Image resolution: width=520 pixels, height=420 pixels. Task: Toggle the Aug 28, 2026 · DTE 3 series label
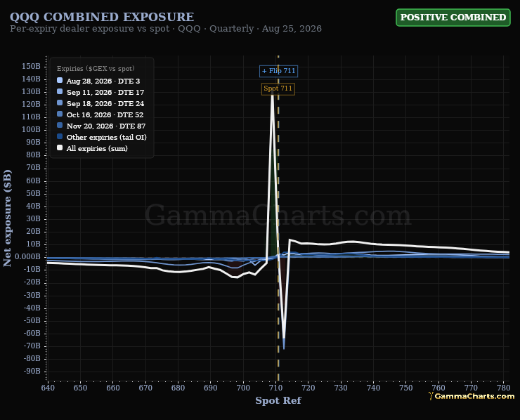(103, 81)
